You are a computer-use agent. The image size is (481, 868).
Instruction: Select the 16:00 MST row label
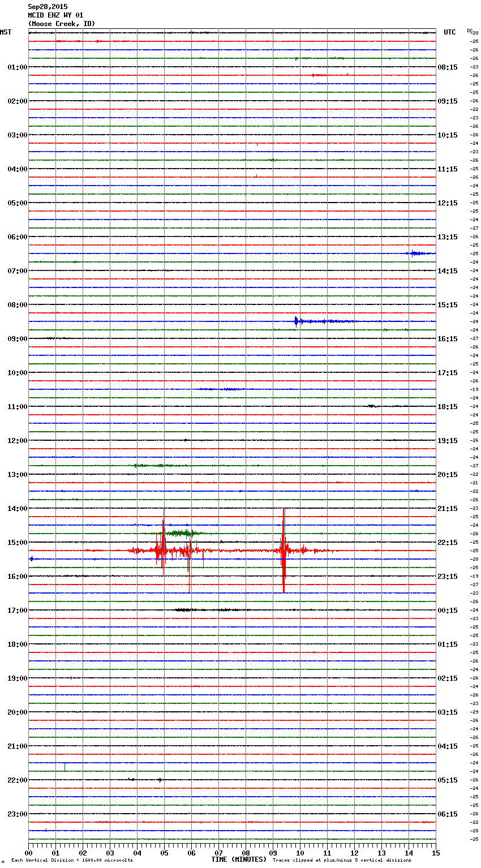pos(18,577)
